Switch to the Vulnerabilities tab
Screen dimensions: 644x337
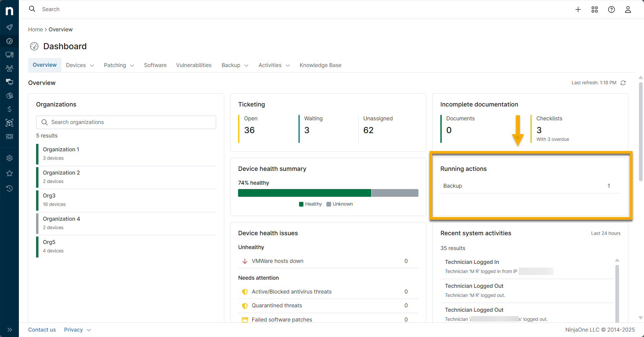coord(194,65)
